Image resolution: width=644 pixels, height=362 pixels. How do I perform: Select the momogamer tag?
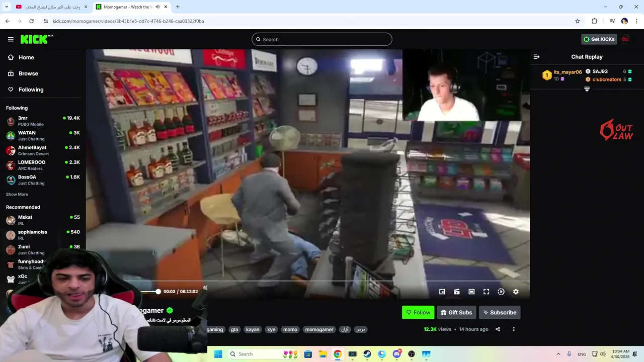point(319,329)
